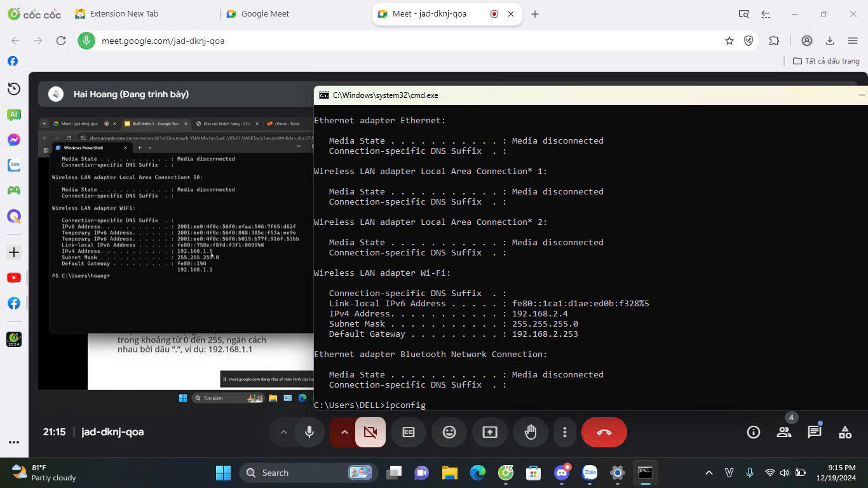Open the browser downloads icon
This screenshot has width=868, height=488.
tap(830, 41)
